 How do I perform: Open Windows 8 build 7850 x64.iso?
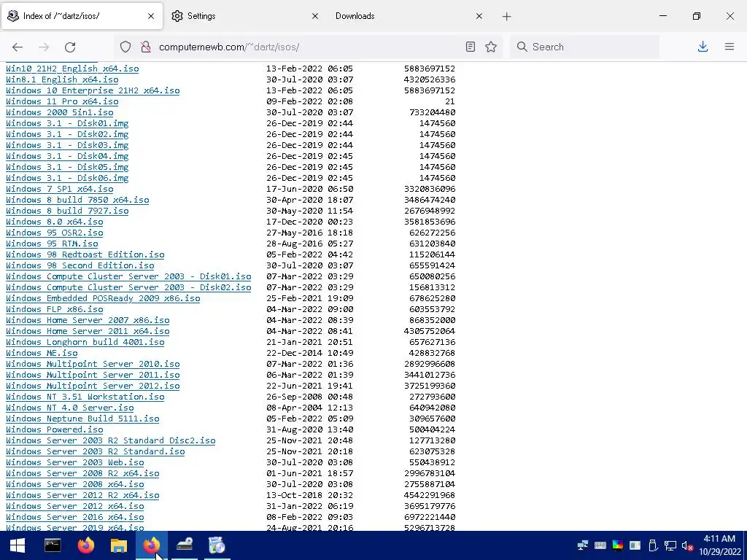point(77,200)
